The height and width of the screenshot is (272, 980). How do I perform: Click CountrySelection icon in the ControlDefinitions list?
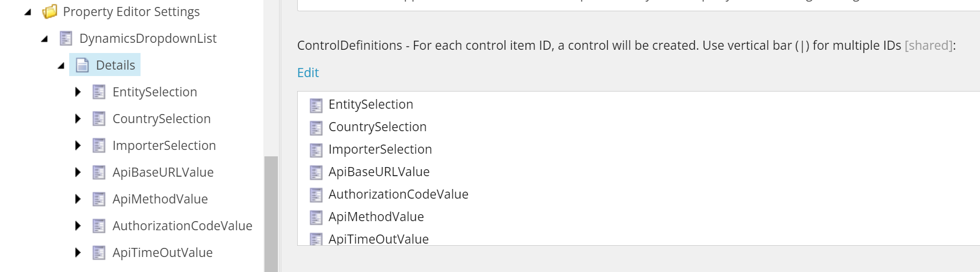316,127
